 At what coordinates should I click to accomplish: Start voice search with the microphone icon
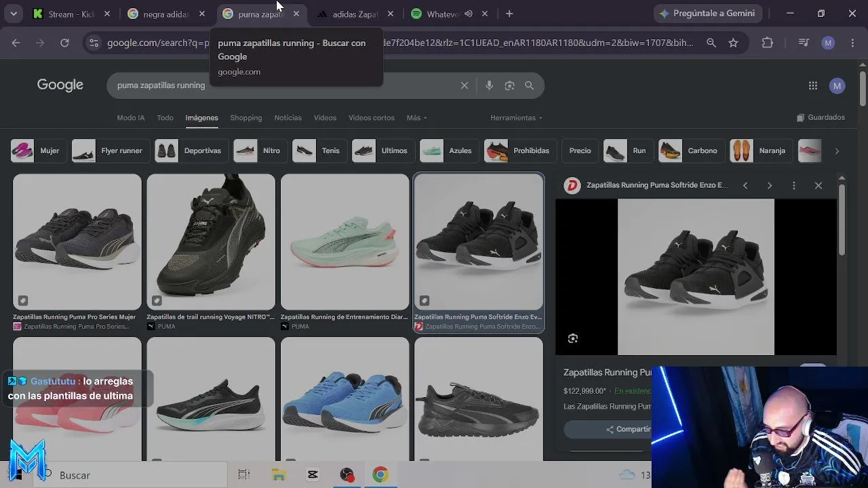click(489, 85)
